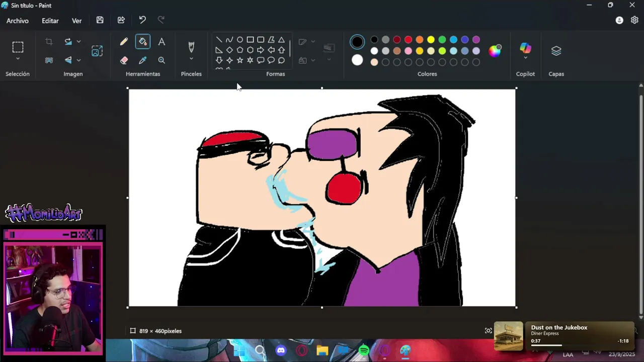Open the Editar menu
Image resolution: width=644 pixels, height=362 pixels.
[50, 21]
